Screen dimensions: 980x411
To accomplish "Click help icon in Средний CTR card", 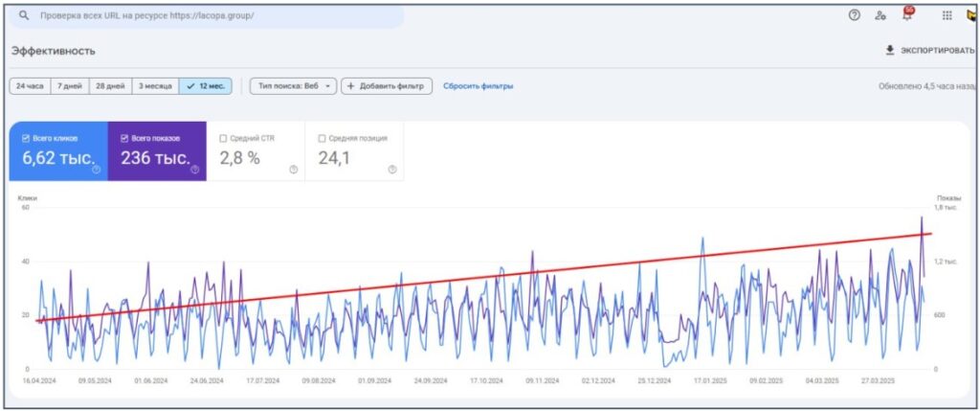I will [293, 170].
